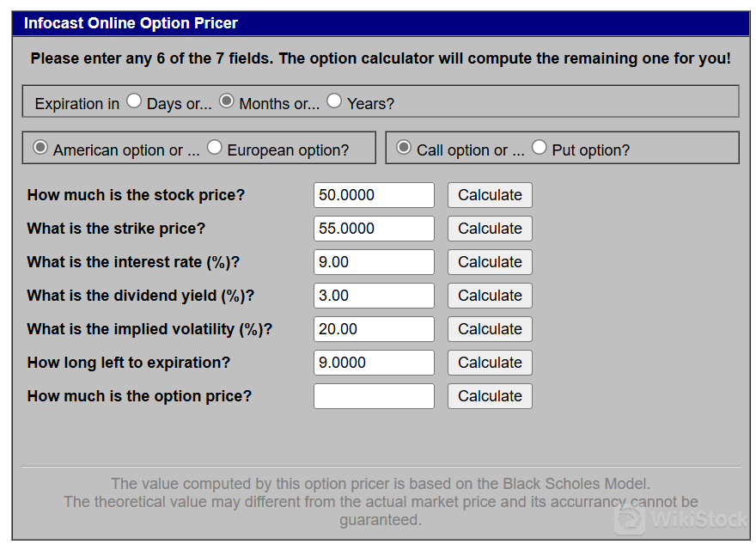Select American option radio button
Image resolution: width=756 pixels, height=550 pixels.
(x=40, y=148)
